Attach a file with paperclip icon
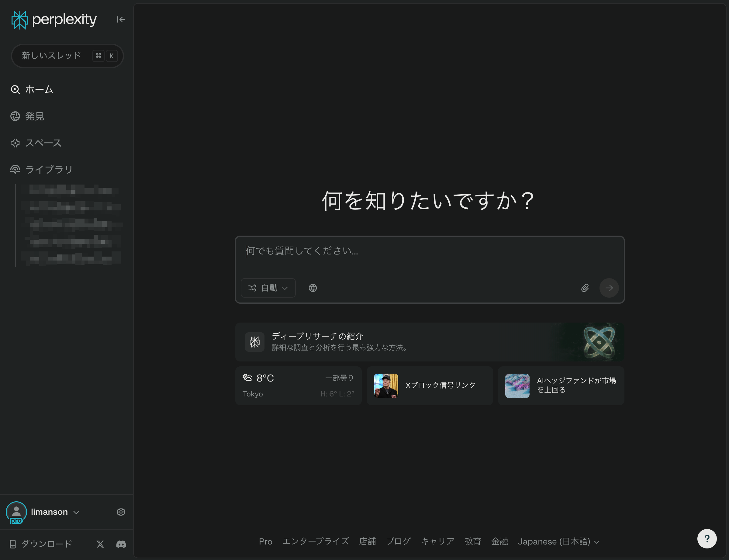The height and width of the screenshot is (560, 729). (585, 288)
